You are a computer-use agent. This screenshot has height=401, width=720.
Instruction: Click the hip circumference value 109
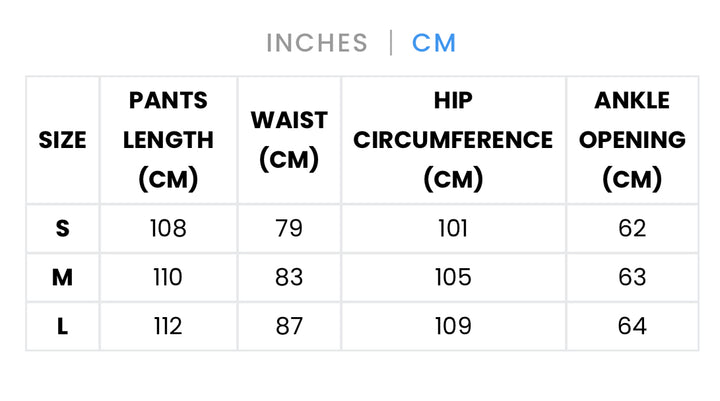click(453, 326)
